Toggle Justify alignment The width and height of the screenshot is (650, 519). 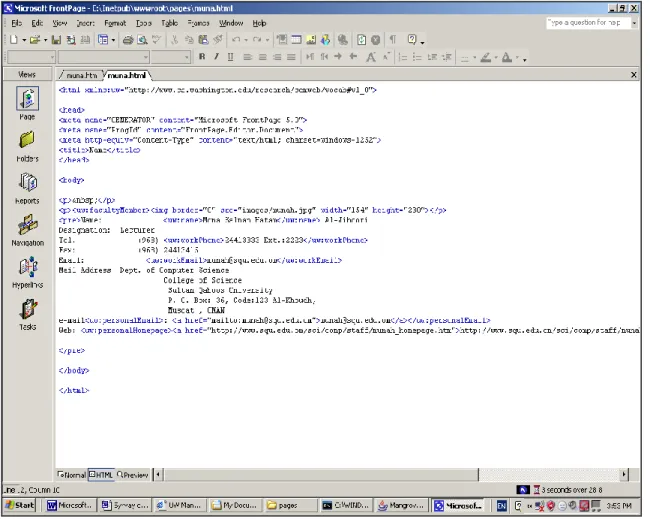coord(291,57)
